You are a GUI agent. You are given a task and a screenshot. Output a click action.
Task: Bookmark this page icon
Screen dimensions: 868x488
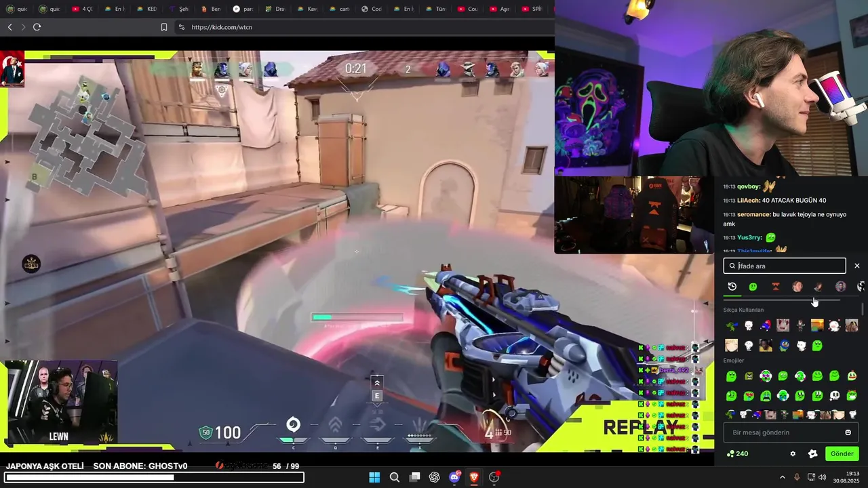[164, 27]
